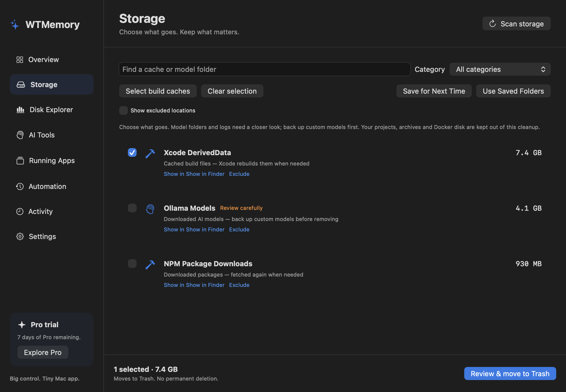Click the hammer icon beside NPM Package Downloads

[x=150, y=265]
